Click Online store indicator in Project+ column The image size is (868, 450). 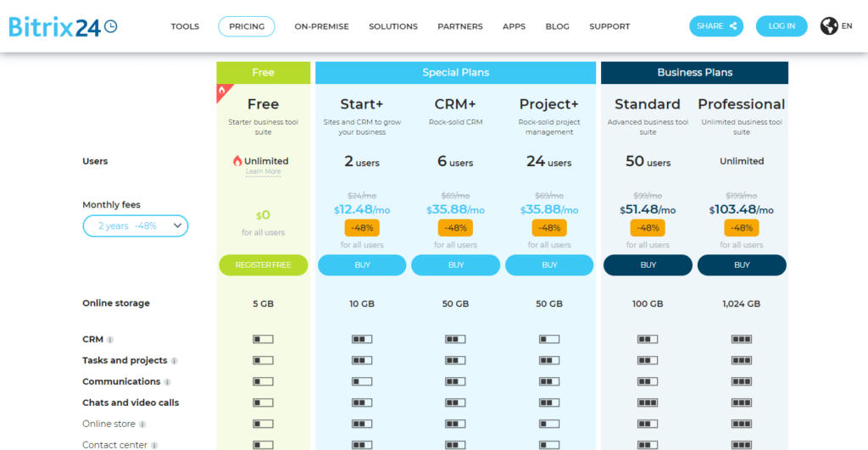(x=549, y=424)
